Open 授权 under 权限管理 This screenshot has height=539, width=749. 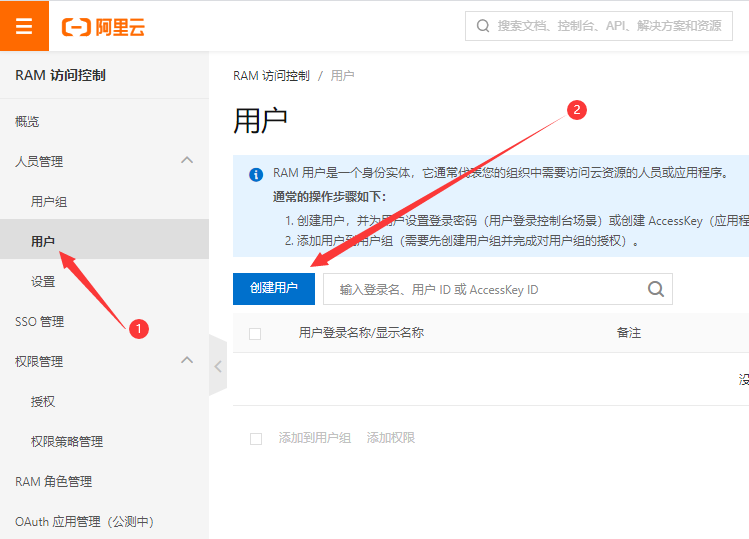point(43,401)
